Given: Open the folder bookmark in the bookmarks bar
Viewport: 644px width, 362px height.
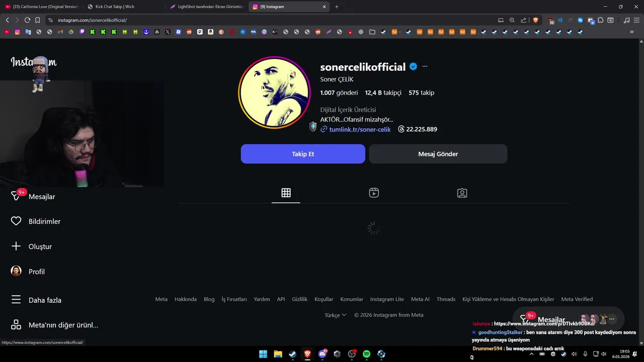Looking at the screenshot, I should (x=372, y=32).
